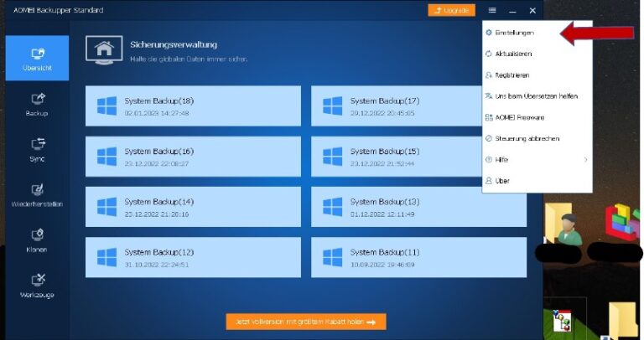Click the hamburger menu icon in title bar

point(492,10)
